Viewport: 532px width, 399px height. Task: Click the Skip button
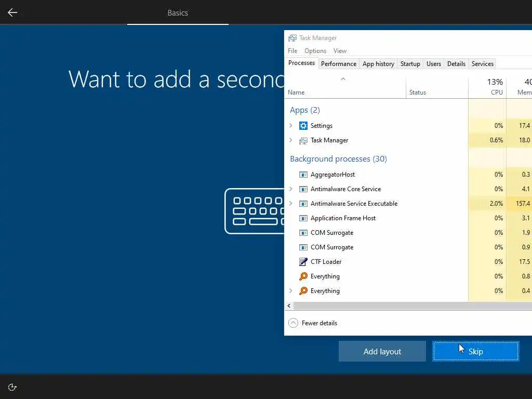[x=476, y=352]
